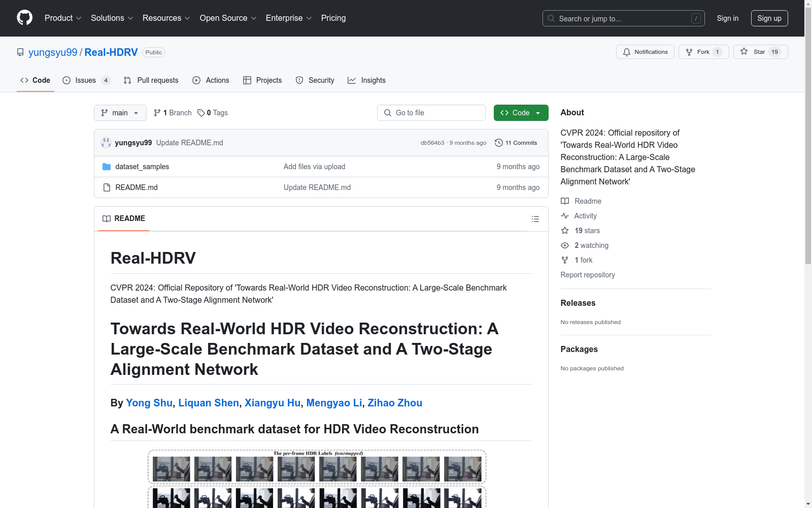812x508 pixels.
Task: Open the main branch switcher dropdown
Action: coord(120,113)
